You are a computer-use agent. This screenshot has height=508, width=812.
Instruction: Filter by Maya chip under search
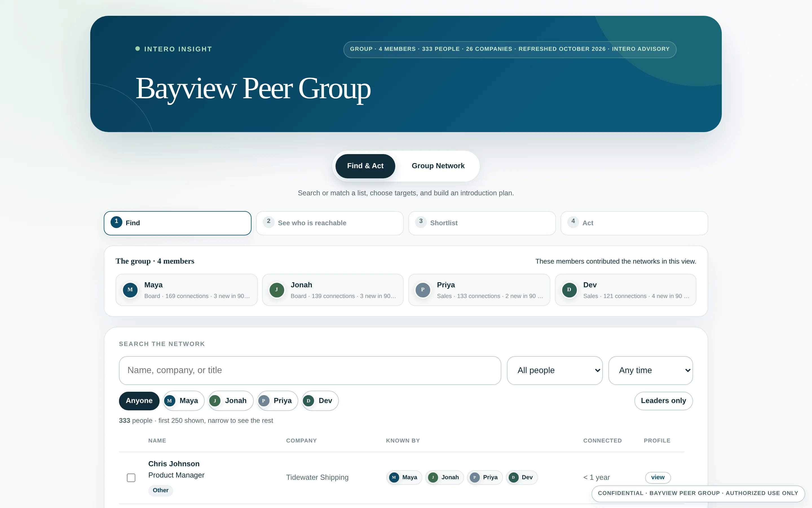[x=184, y=400]
